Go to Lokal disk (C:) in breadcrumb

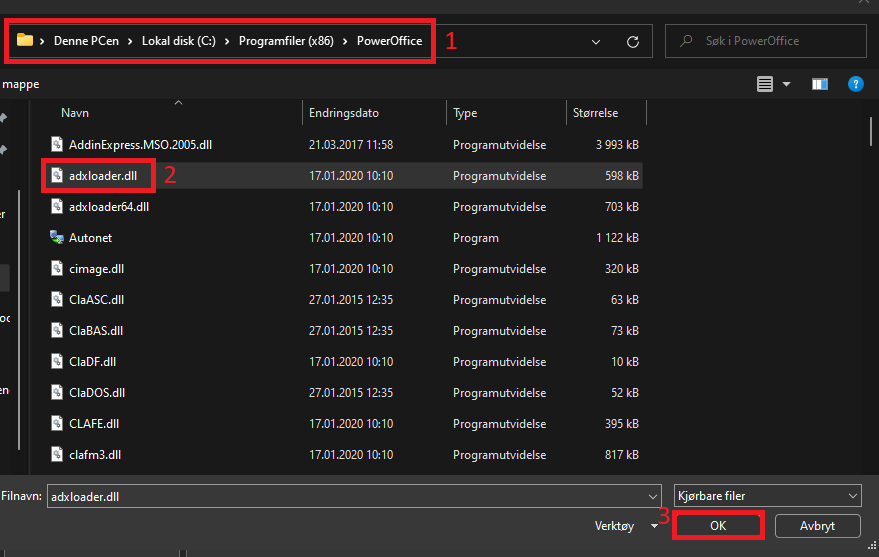point(178,41)
